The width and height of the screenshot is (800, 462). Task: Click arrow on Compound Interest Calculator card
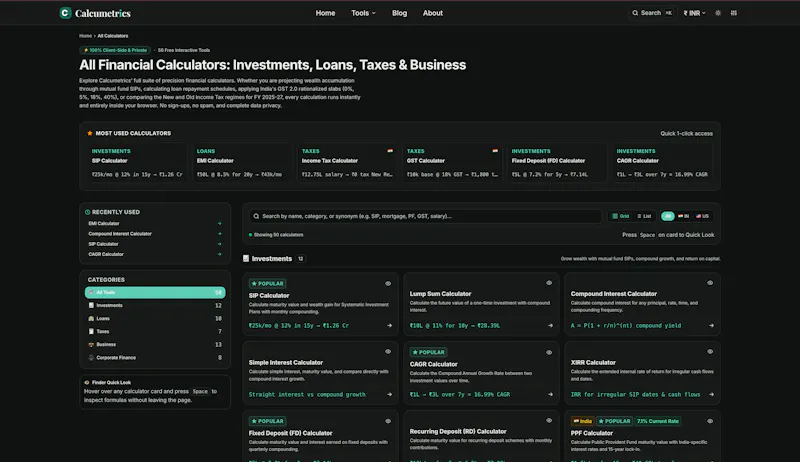(x=711, y=325)
